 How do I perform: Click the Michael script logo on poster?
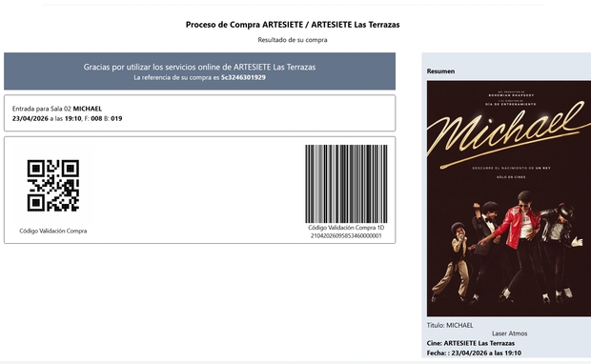tap(509, 135)
